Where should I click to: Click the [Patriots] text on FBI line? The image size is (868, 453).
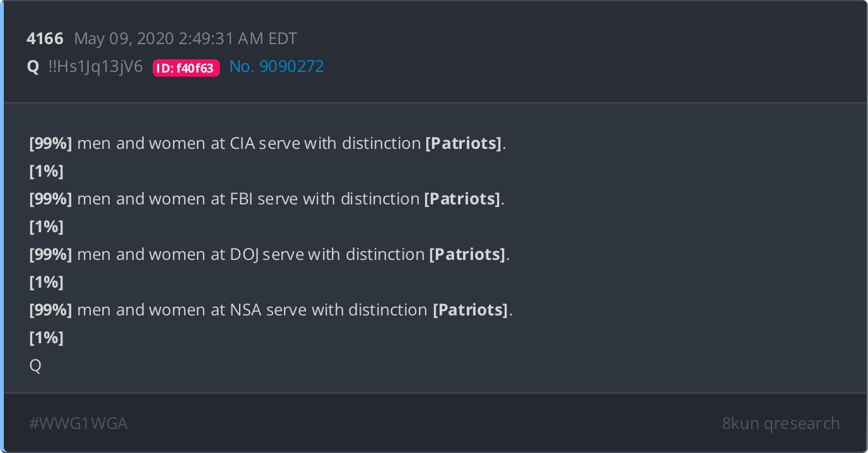pos(462,199)
